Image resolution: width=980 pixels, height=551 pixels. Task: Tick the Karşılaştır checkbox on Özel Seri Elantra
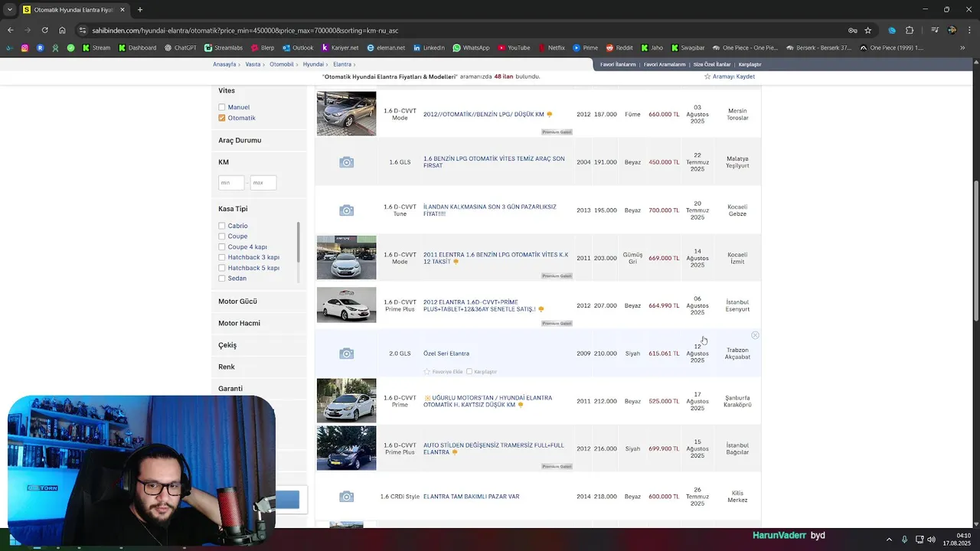click(469, 372)
